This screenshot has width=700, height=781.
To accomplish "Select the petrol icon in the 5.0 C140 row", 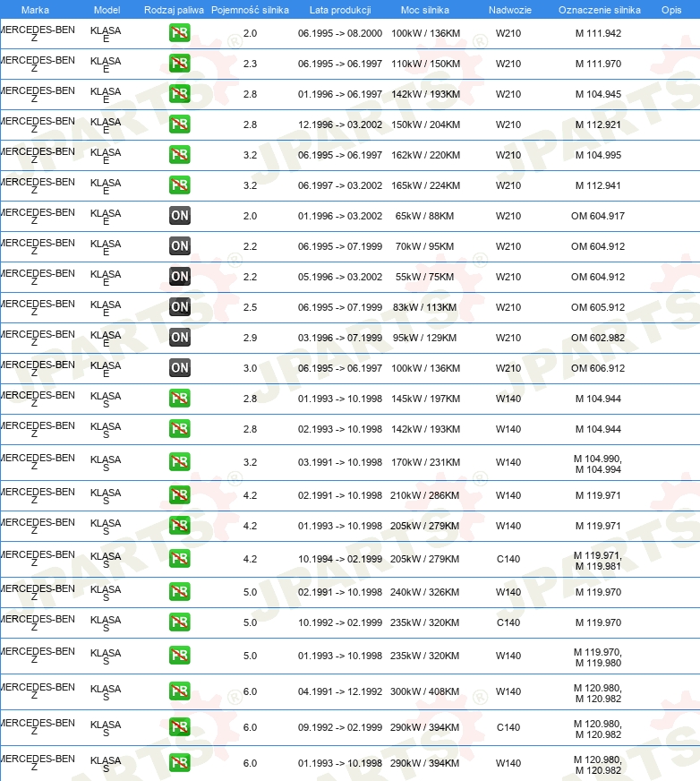I will (180, 622).
